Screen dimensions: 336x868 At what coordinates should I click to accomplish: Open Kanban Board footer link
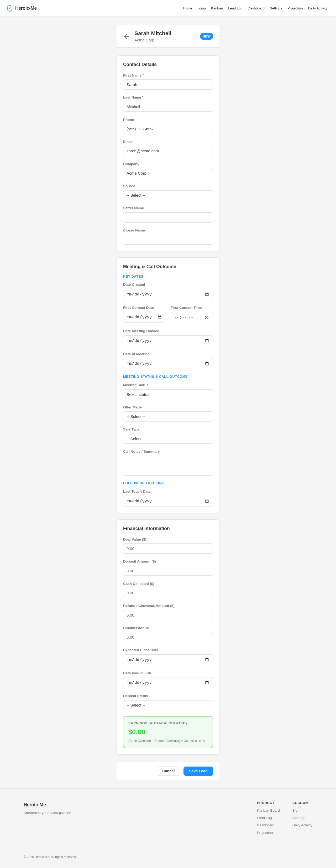tap(268, 810)
